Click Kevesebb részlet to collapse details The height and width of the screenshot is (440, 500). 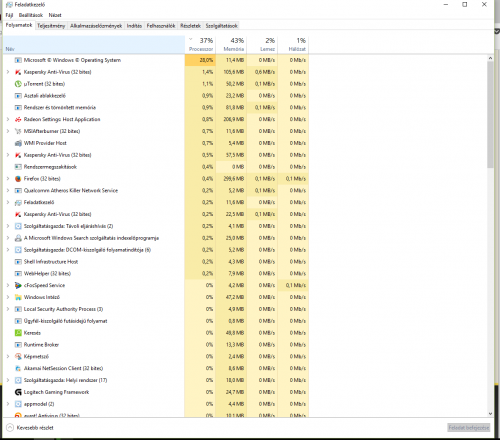point(30,428)
